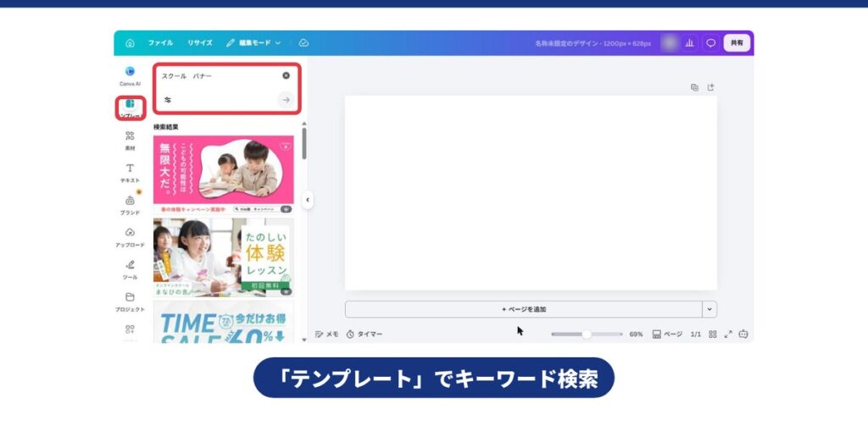
Task: Open the ファイル menu
Action: (160, 43)
